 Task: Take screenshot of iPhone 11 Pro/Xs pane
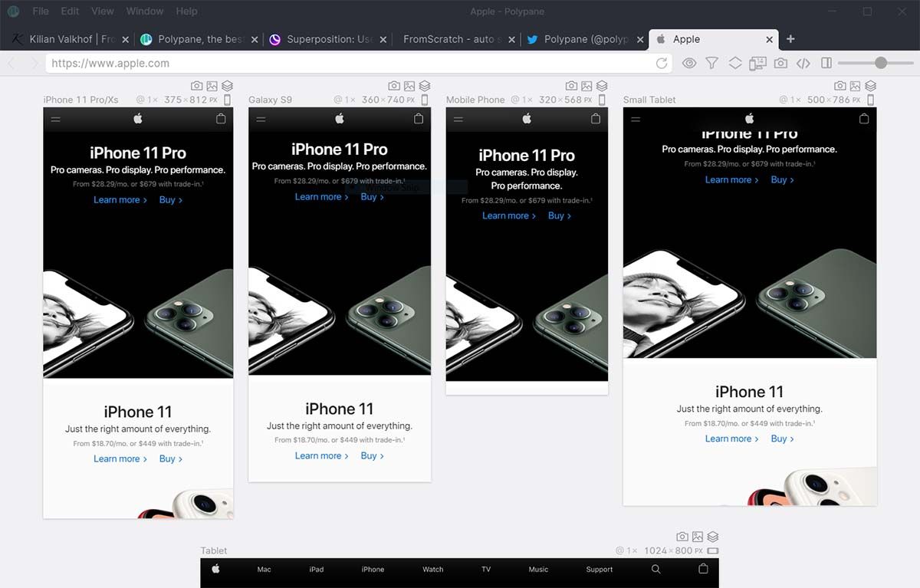tap(197, 87)
